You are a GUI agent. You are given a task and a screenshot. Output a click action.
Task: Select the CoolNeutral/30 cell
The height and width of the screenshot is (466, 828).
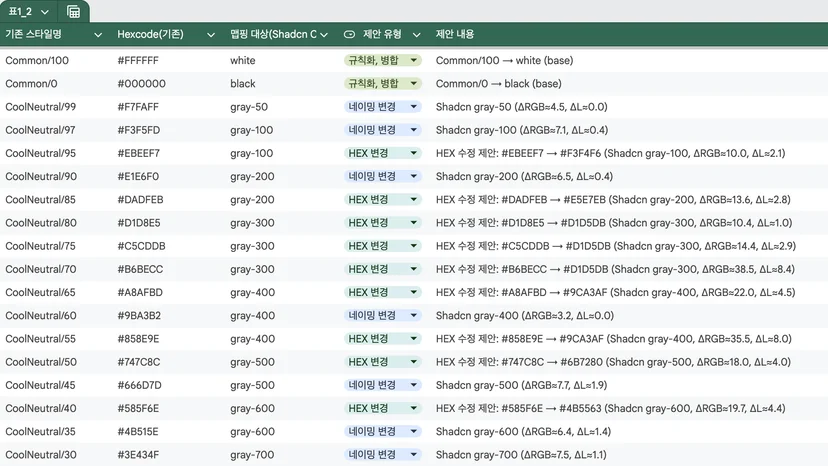coord(41,455)
